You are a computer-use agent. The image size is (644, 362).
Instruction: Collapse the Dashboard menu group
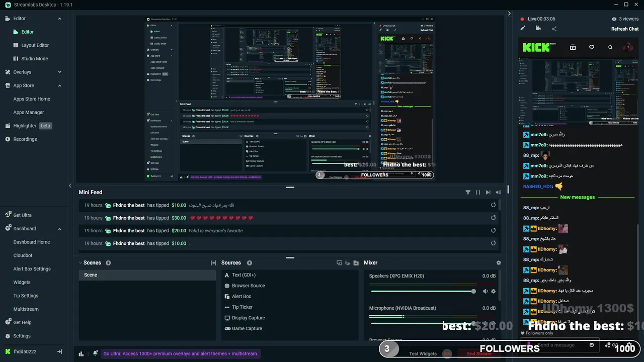[59, 229]
